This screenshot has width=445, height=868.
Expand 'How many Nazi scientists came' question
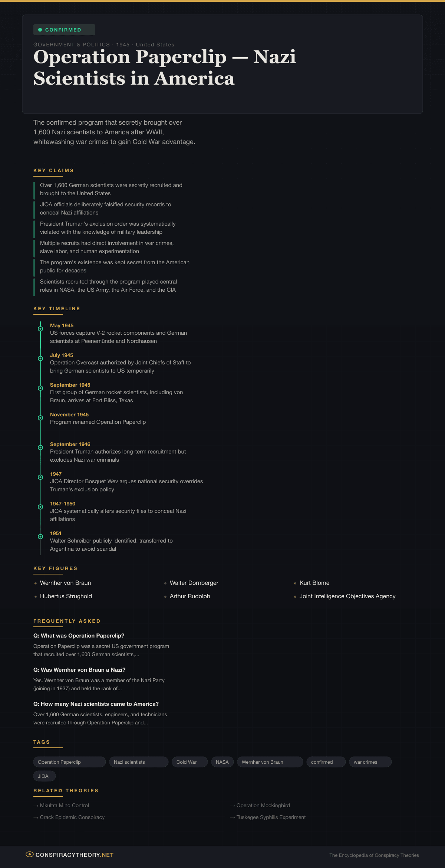coord(96,704)
